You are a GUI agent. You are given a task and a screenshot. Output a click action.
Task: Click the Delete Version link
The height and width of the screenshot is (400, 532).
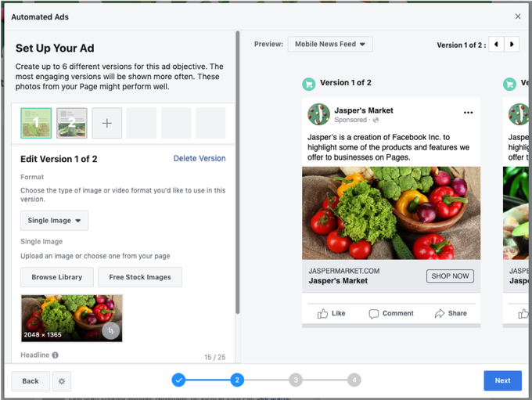click(x=199, y=158)
